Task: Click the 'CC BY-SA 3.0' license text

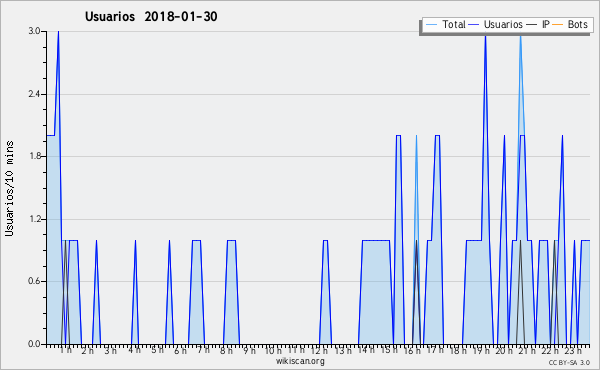Action: 569,362
